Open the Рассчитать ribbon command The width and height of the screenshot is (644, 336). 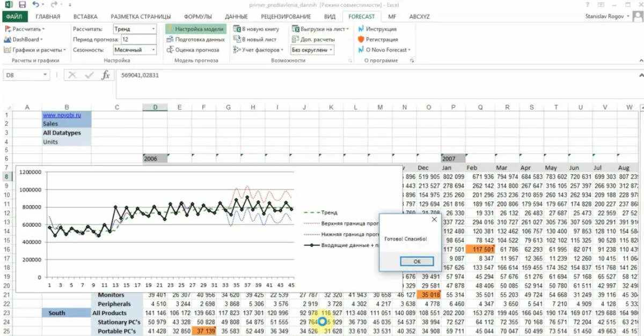[x=25, y=29]
